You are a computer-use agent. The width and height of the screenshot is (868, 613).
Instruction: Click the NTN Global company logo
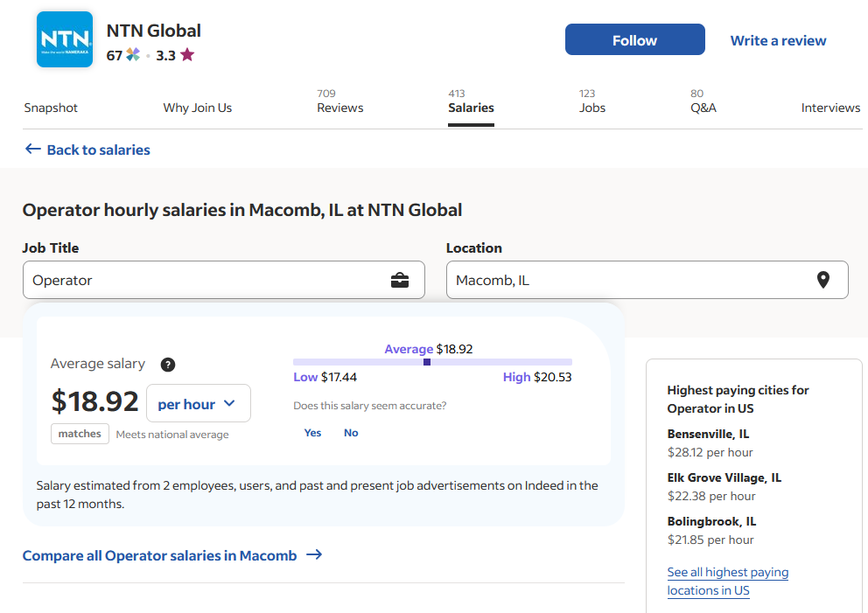point(65,39)
